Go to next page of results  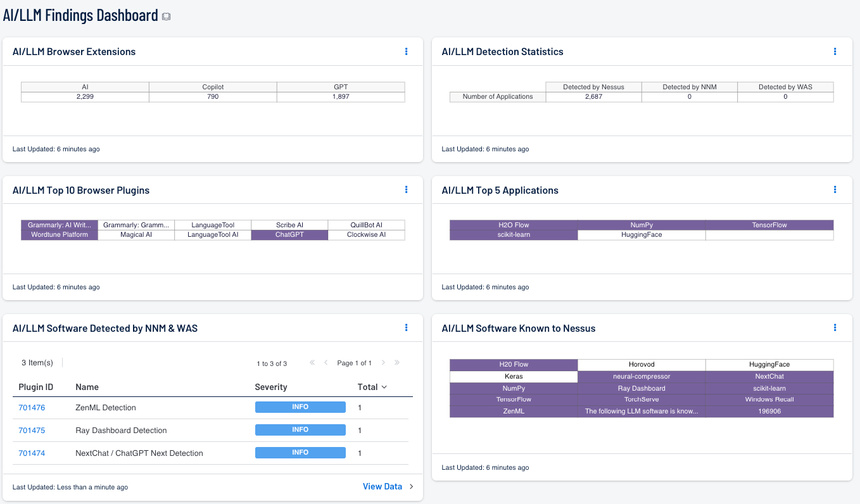point(383,363)
